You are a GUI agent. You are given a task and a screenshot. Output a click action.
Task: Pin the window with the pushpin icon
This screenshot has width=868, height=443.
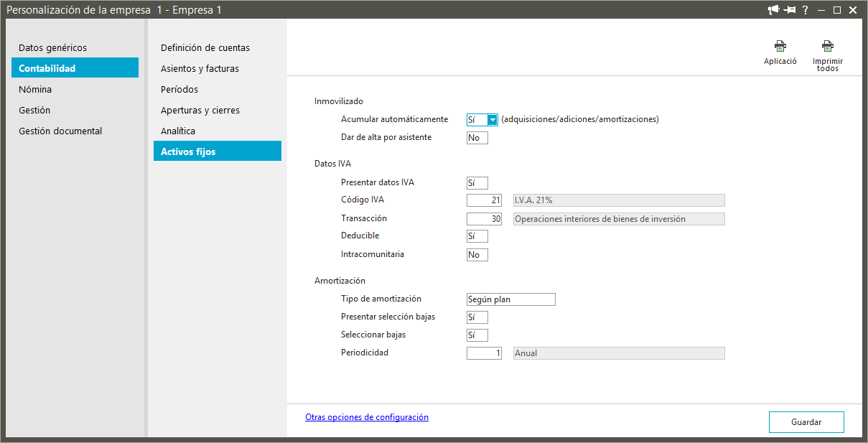click(790, 9)
